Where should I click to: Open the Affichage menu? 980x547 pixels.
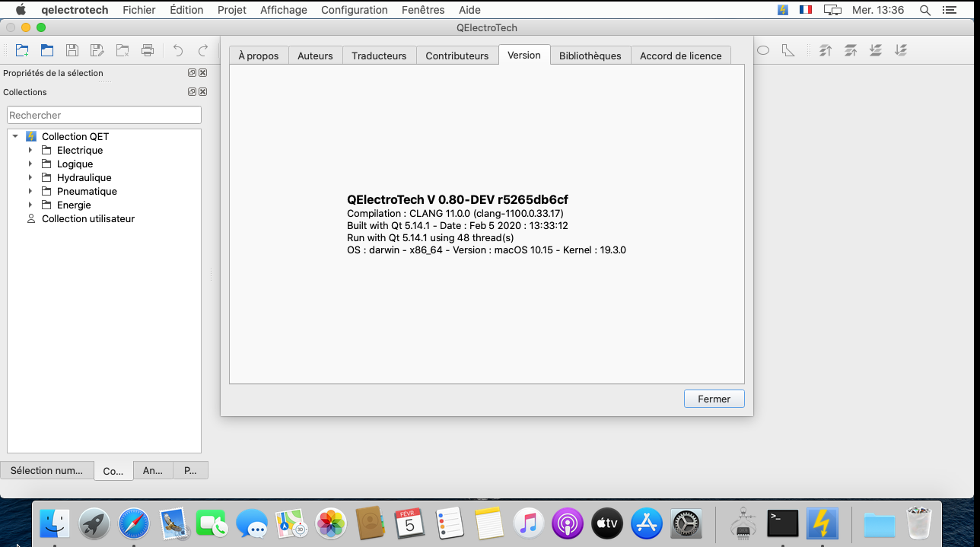284,10
